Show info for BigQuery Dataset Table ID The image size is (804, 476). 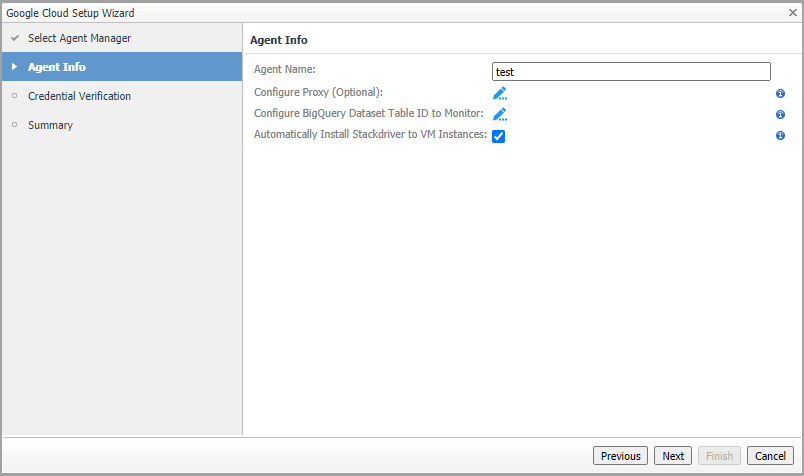point(780,114)
